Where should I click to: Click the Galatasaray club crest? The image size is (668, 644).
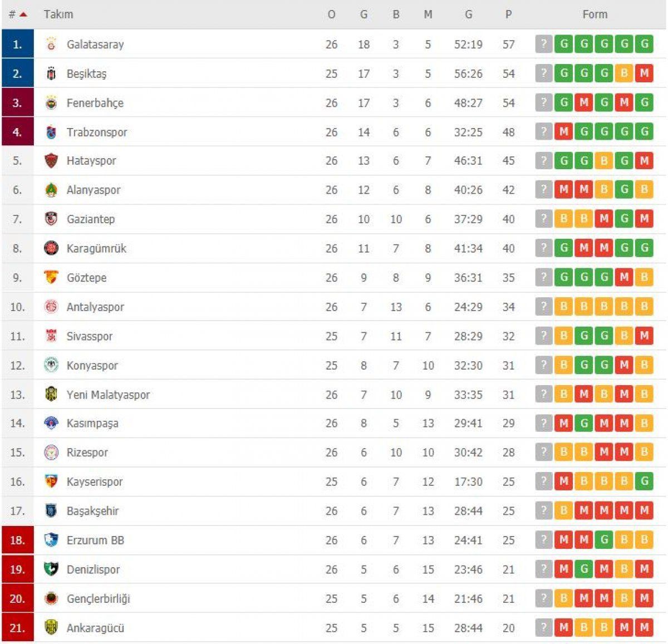click(52, 44)
